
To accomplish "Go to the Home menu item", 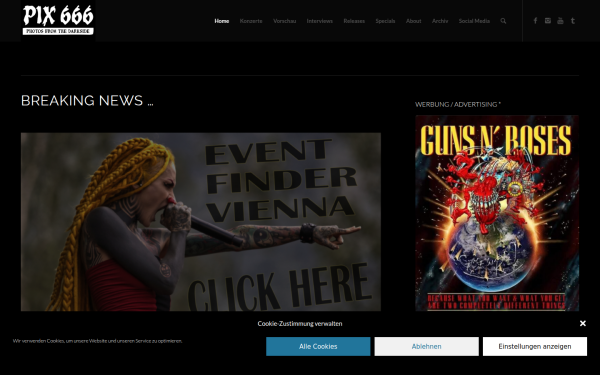I will tap(222, 21).
